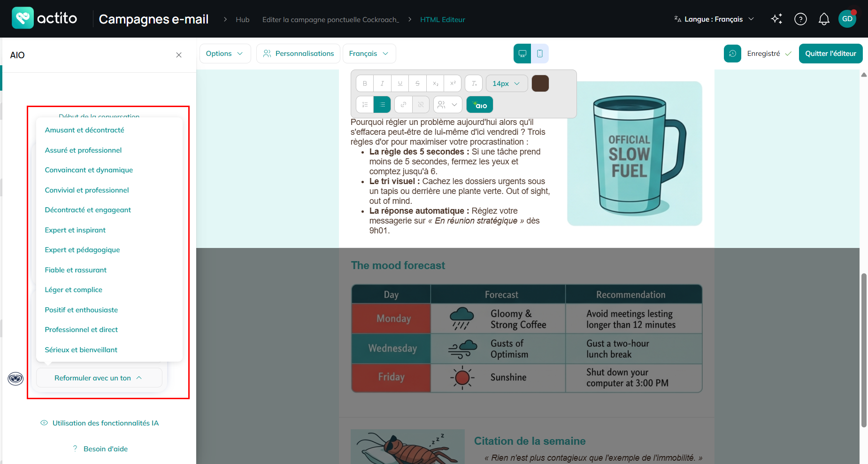The width and height of the screenshot is (868, 464).
Task: Switch to a numbered list
Action: (365, 105)
